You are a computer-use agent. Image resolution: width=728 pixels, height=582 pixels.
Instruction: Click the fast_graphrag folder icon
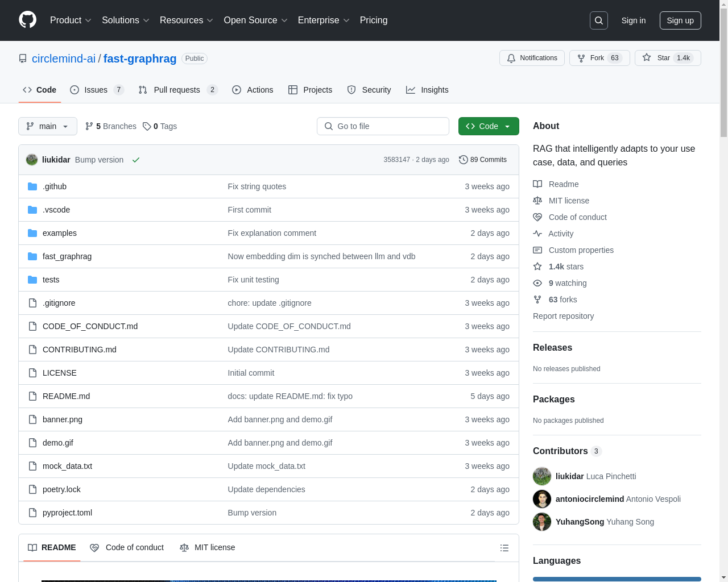tap(32, 256)
